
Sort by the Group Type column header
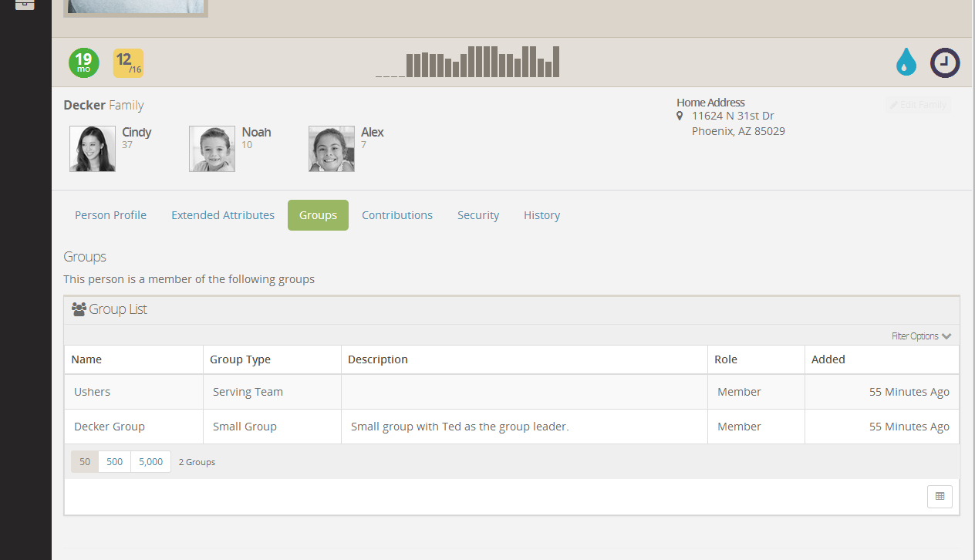coord(240,359)
